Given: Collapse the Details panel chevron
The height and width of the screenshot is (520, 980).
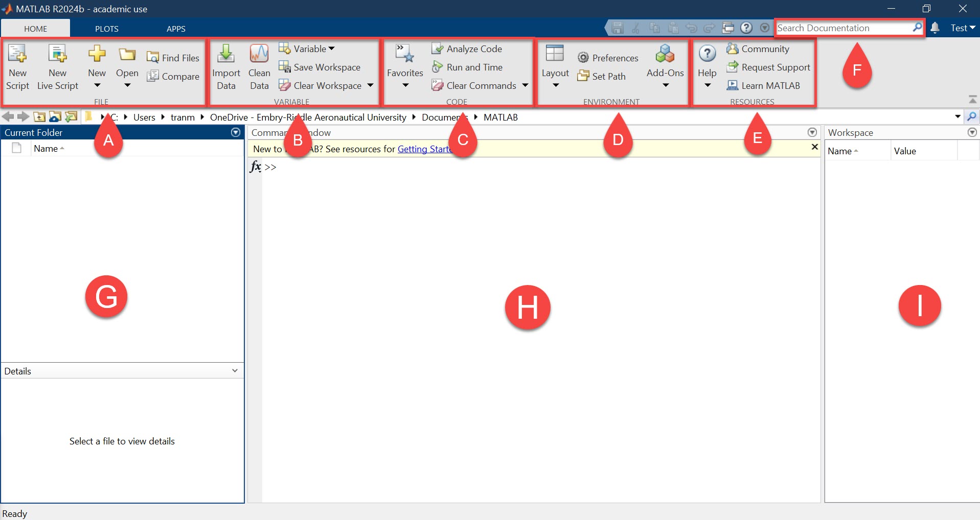Looking at the screenshot, I should point(235,371).
